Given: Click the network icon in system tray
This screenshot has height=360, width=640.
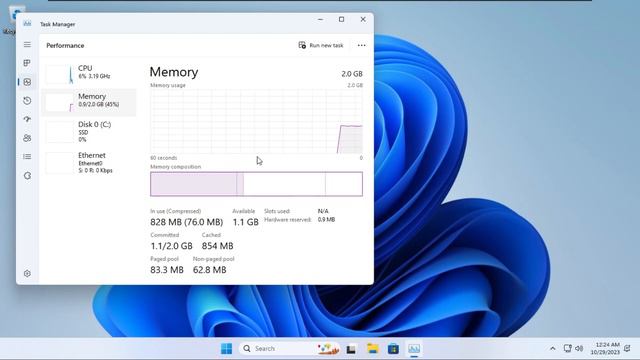Looking at the screenshot, I should (x=567, y=348).
